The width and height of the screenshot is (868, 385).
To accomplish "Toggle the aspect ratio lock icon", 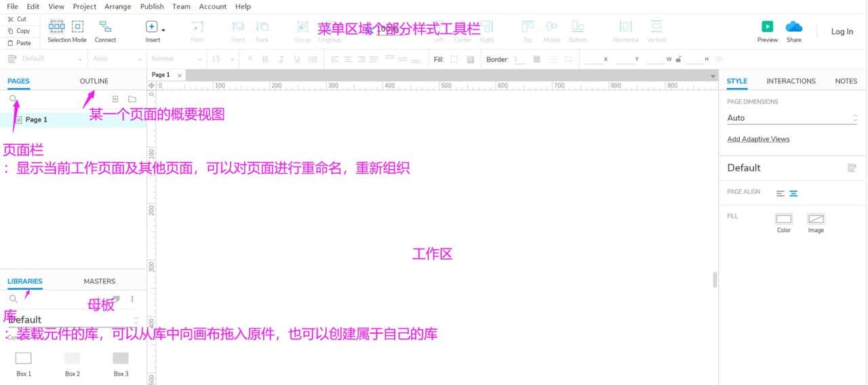I will pyautogui.click(x=677, y=60).
